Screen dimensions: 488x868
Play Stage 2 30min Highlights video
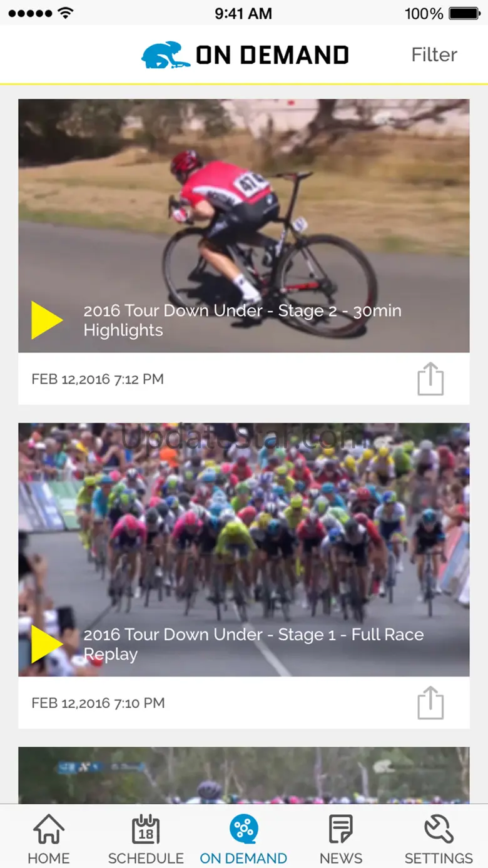[x=47, y=320]
